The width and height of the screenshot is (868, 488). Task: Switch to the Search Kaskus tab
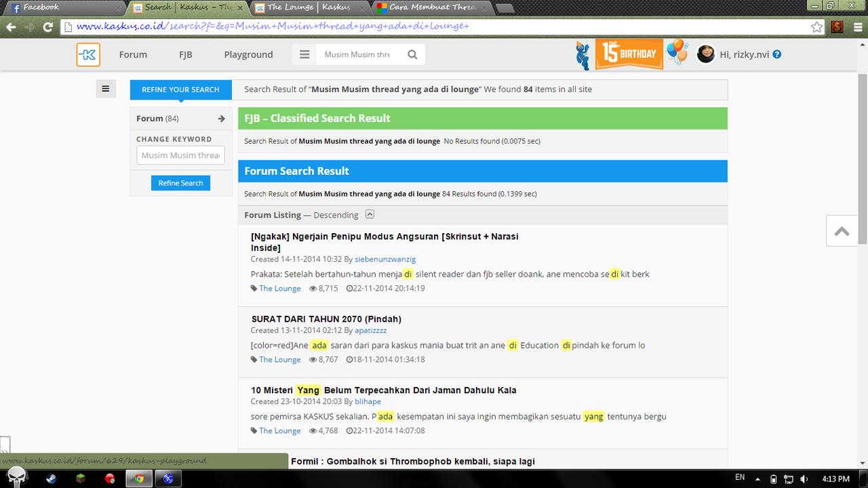pyautogui.click(x=188, y=7)
